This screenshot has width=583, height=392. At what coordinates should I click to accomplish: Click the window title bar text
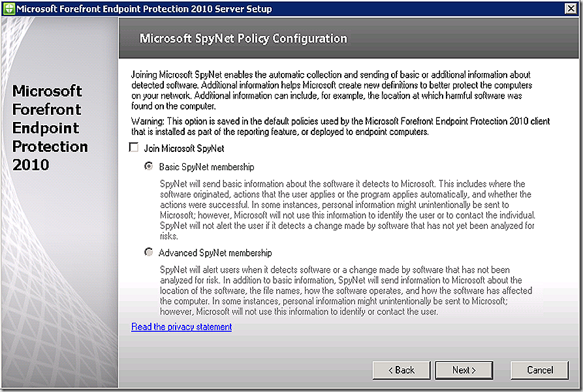click(144, 8)
